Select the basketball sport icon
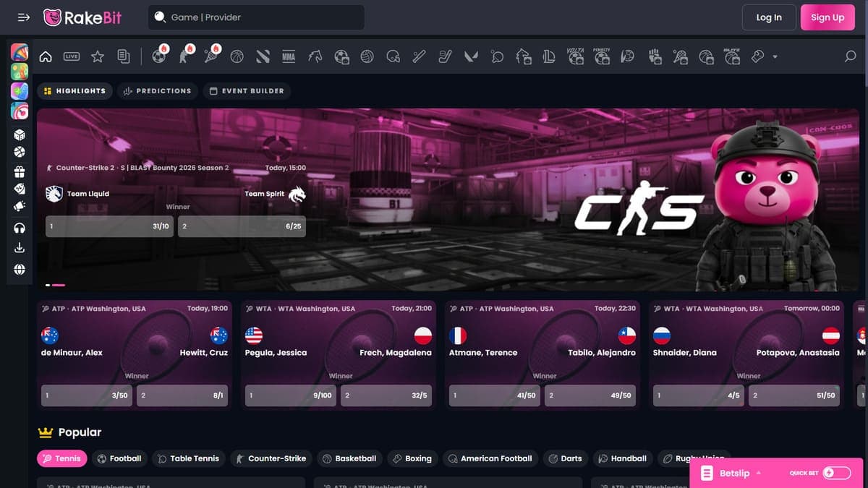This screenshot has width=868, height=488. (237, 56)
